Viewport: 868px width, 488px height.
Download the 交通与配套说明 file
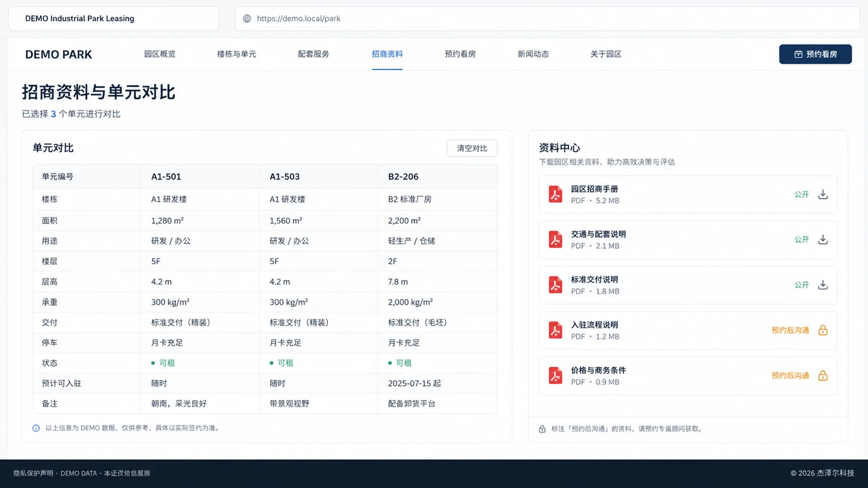click(822, 239)
